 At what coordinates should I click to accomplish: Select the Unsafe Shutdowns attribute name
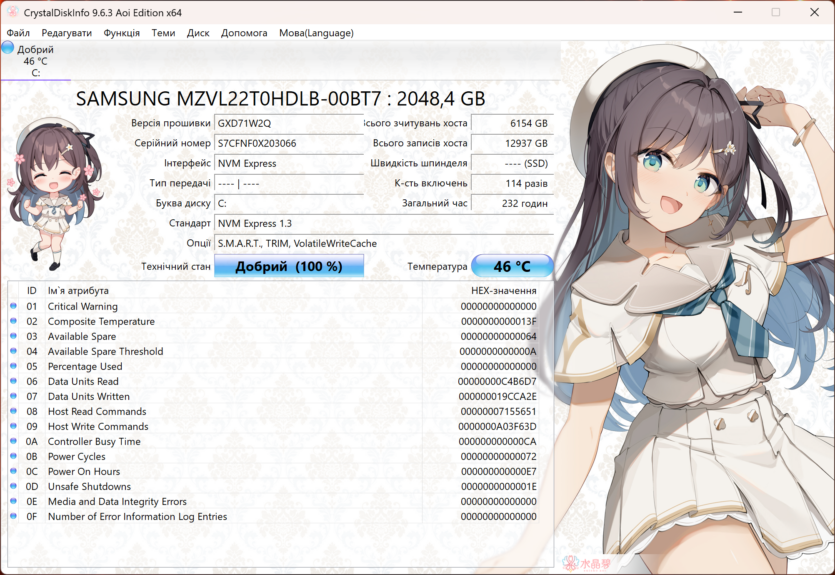point(89,487)
